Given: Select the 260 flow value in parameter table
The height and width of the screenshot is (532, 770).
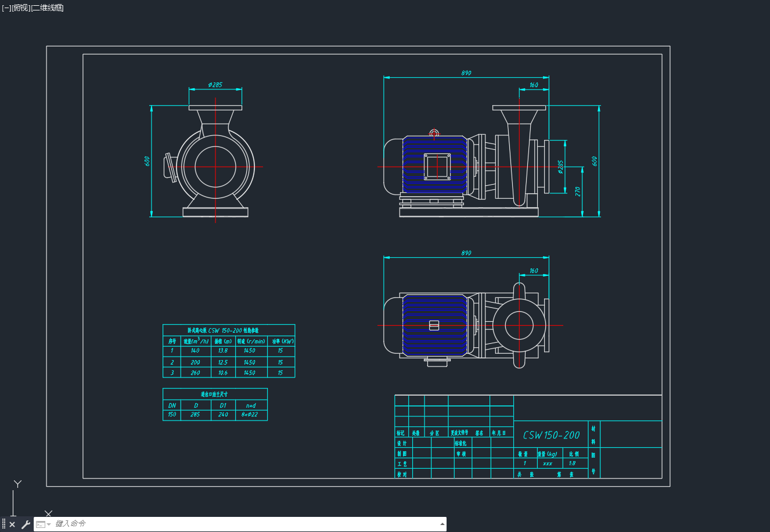Looking at the screenshot, I should (x=195, y=373).
